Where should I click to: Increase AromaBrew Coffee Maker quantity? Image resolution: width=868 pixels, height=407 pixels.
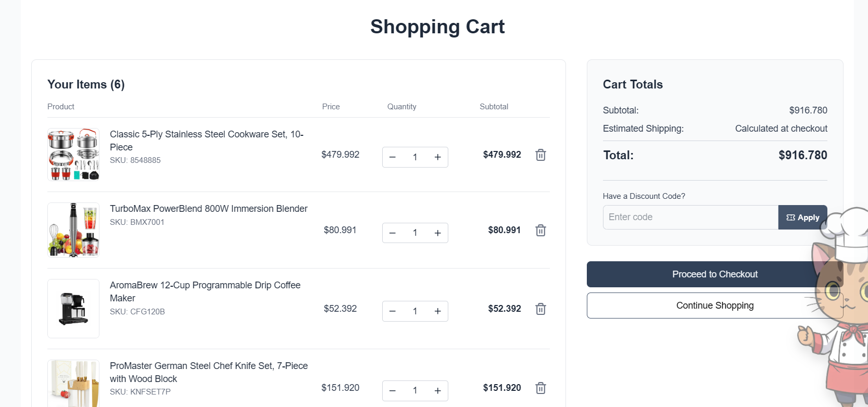(437, 311)
